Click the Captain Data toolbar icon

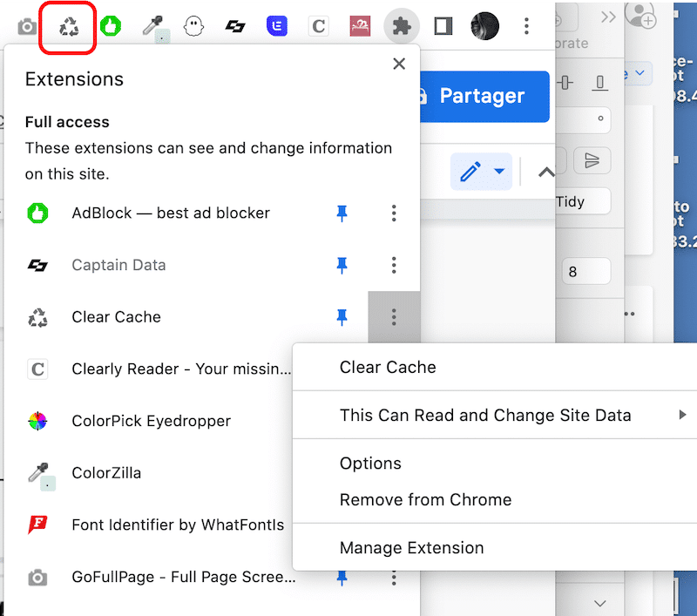tap(235, 25)
